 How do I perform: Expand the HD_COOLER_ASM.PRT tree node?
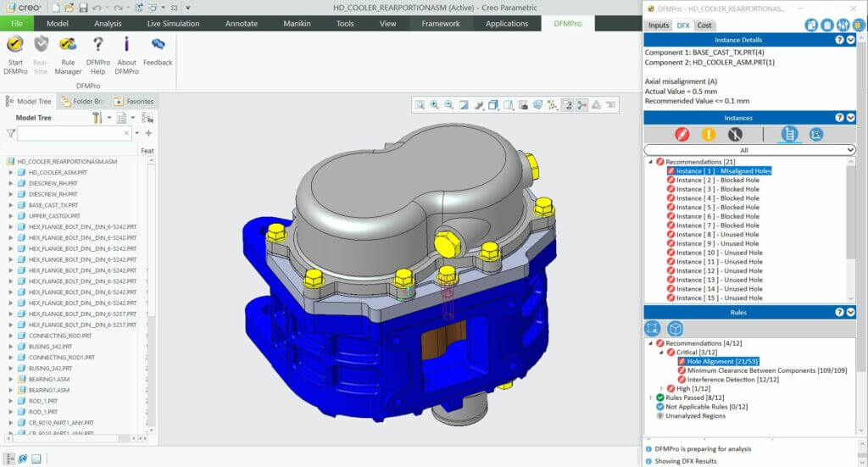(10, 172)
